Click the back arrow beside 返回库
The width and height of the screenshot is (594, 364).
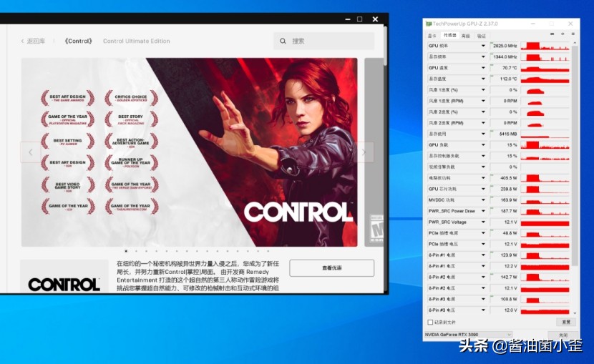(22, 41)
